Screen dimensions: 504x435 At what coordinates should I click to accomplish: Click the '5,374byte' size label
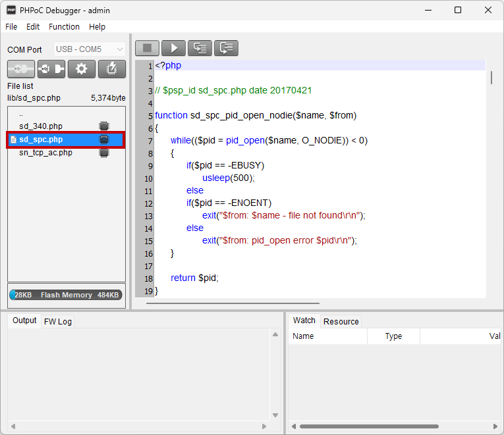108,98
